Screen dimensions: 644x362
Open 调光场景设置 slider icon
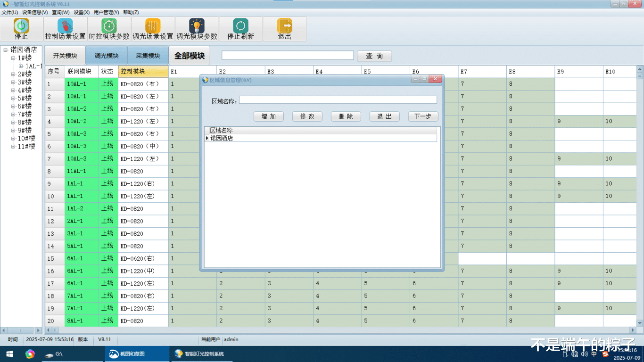coord(153,26)
